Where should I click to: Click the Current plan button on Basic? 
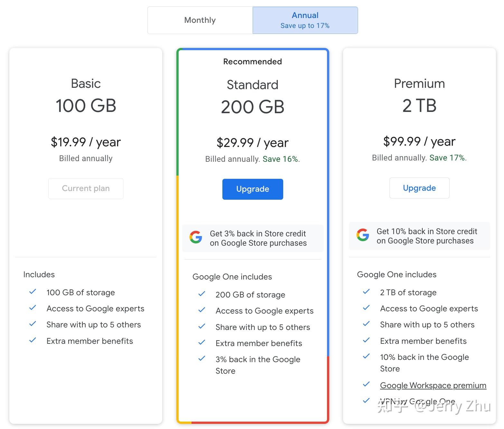(x=86, y=188)
